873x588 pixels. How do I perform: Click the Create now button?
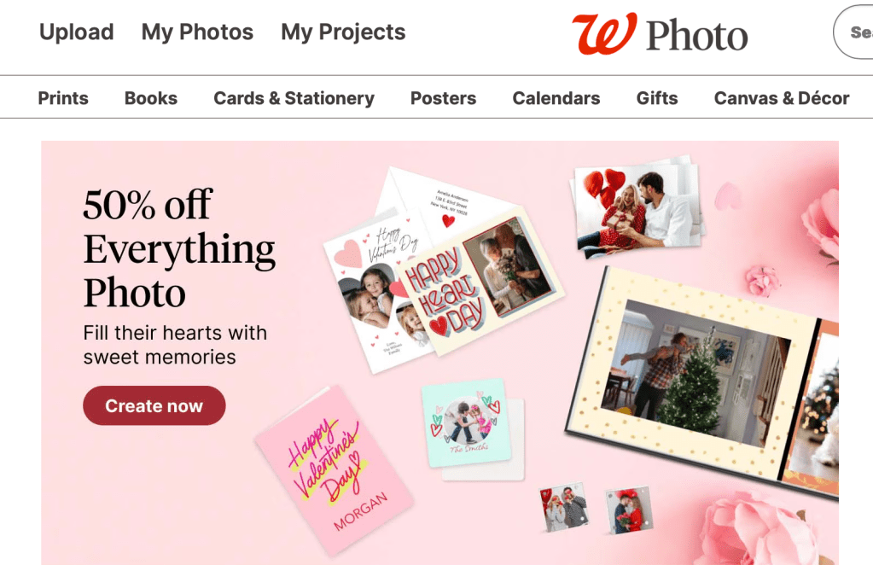click(x=154, y=405)
